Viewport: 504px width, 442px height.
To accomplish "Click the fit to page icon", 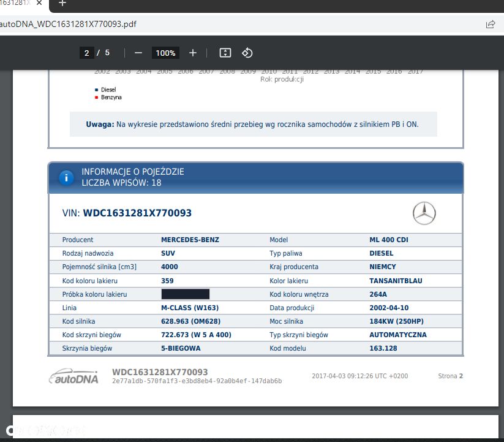I will (225, 53).
